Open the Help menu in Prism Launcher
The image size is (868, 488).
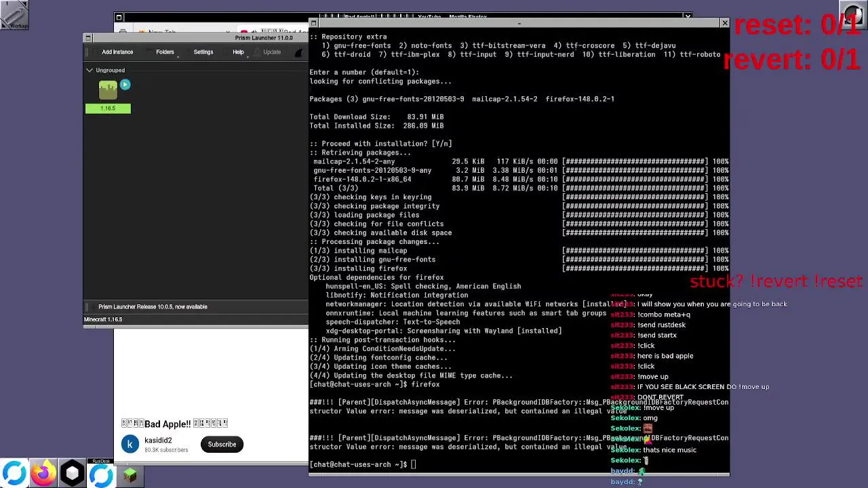pos(238,52)
